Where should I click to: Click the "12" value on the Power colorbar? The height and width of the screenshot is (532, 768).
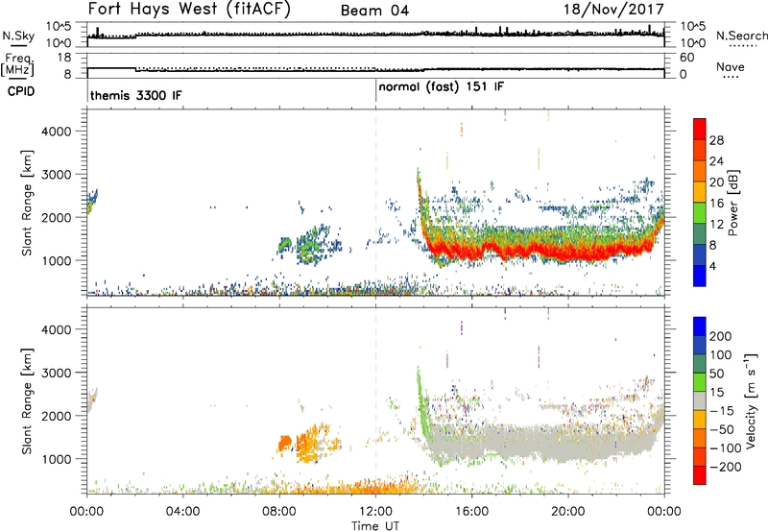point(716,225)
